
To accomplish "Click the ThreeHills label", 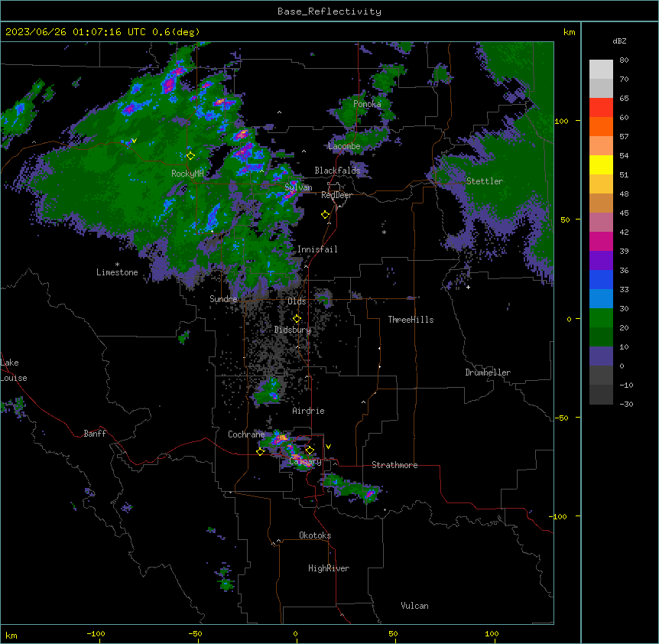I will point(411,320).
